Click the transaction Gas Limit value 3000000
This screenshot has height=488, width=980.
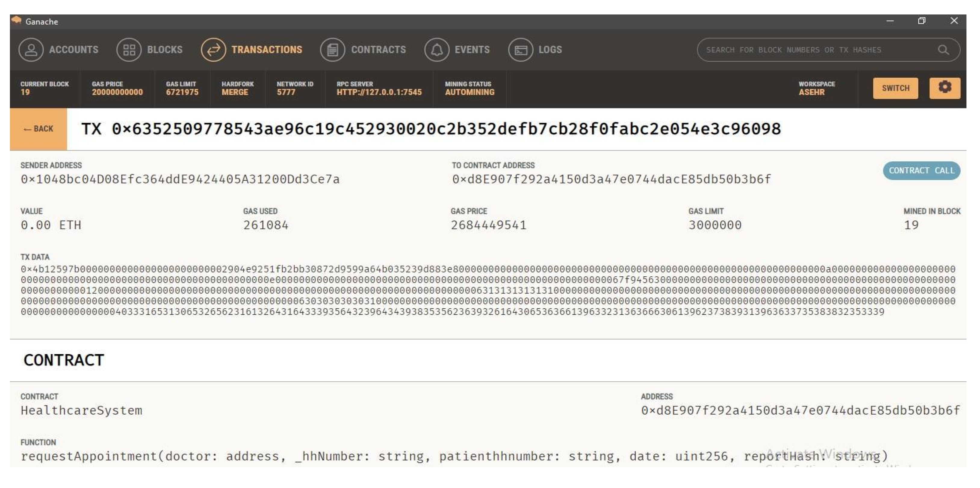tap(715, 225)
